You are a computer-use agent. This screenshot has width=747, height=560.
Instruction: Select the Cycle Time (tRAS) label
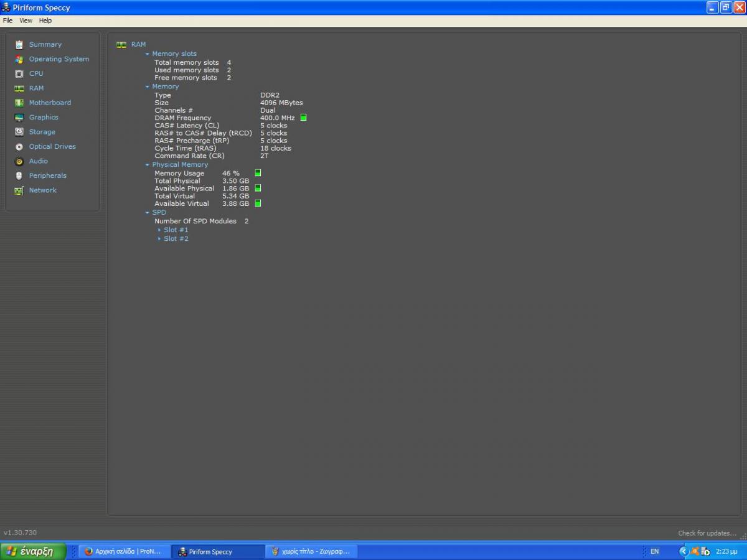(185, 148)
